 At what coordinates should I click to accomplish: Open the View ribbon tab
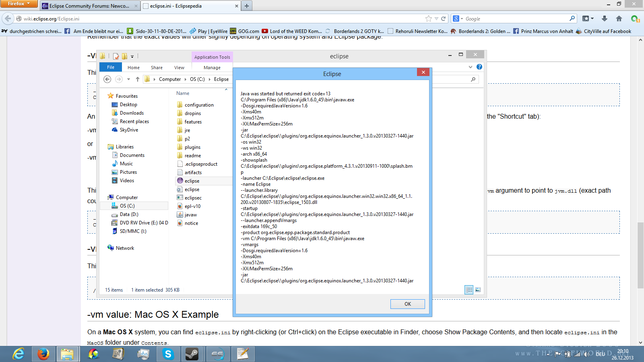pyautogui.click(x=179, y=68)
